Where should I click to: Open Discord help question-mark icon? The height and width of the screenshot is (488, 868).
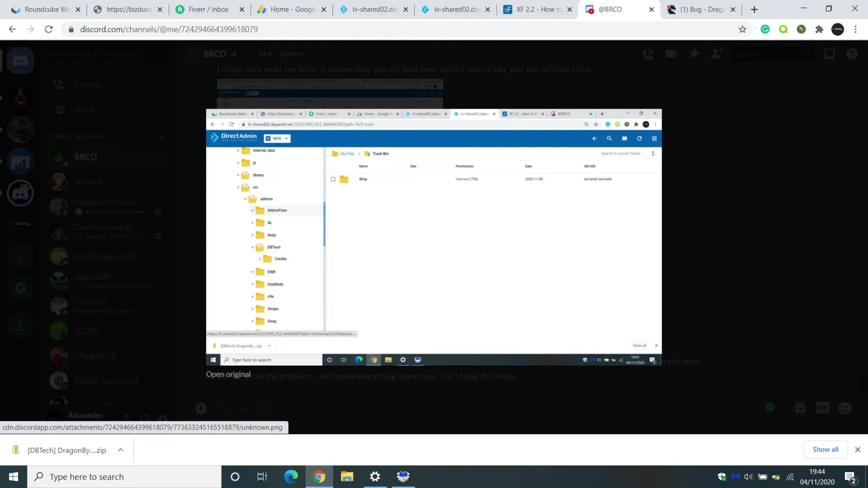click(852, 54)
